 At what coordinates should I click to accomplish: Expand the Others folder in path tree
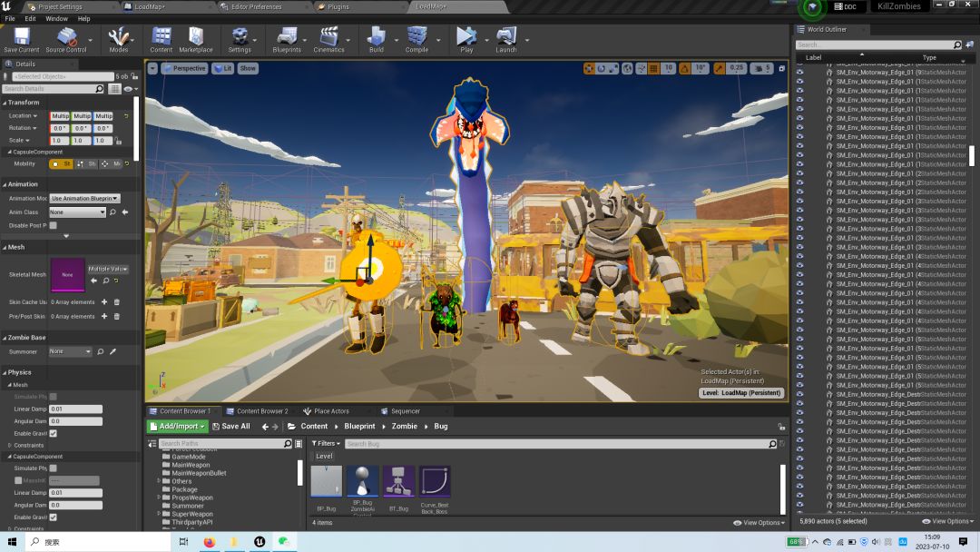pyautogui.click(x=158, y=481)
